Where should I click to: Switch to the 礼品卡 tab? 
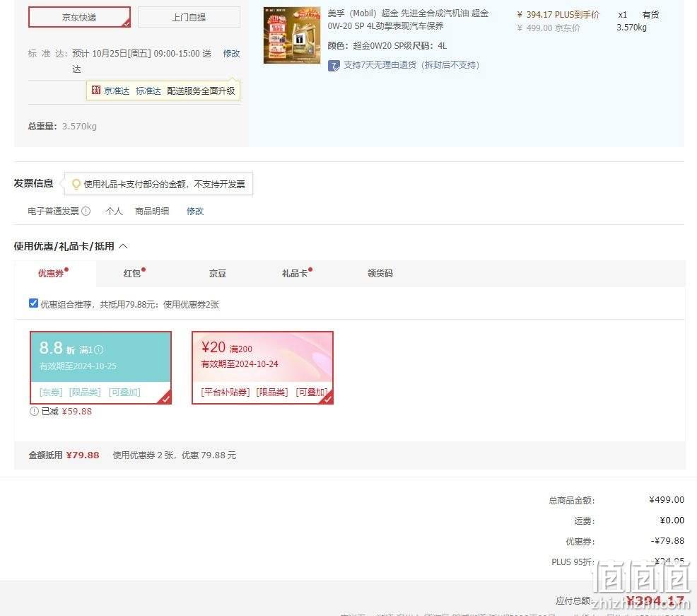pyautogui.click(x=296, y=273)
